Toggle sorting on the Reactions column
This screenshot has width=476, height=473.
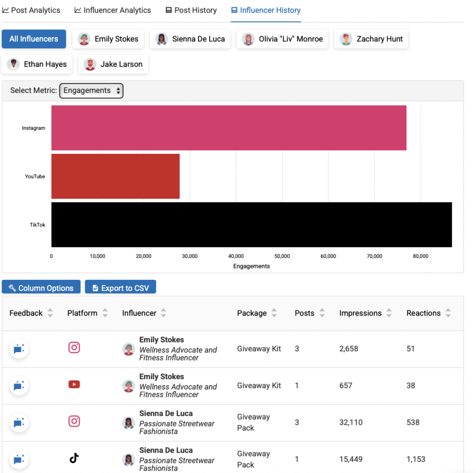pos(447,313)
